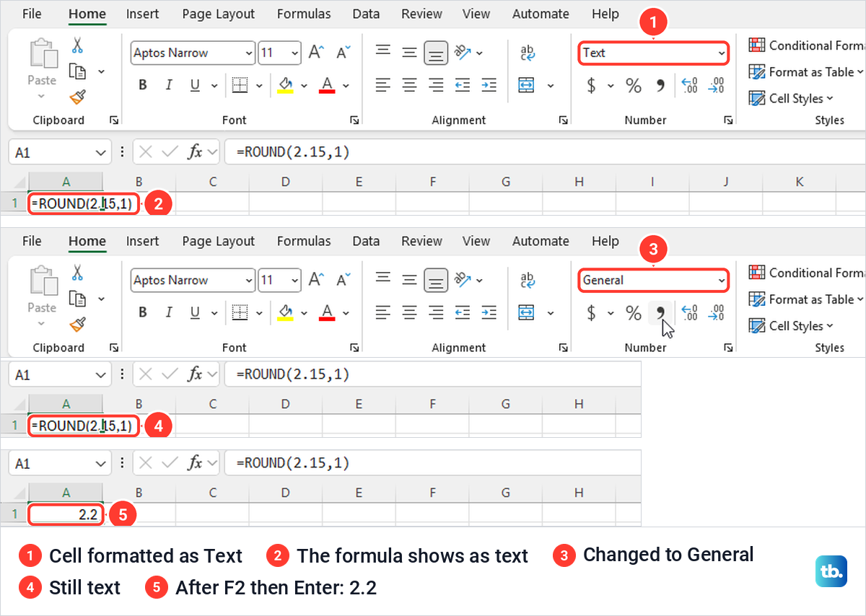Increase font size in the top ribbon

pyautogui.click(x=316, y=53)
